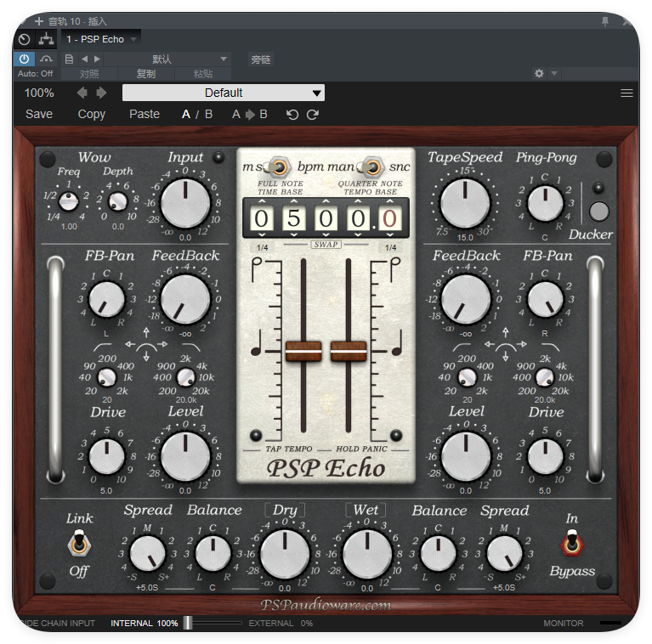Select next PSP preset arrow
Screen dimensions: 652x644
coord(101,93)
